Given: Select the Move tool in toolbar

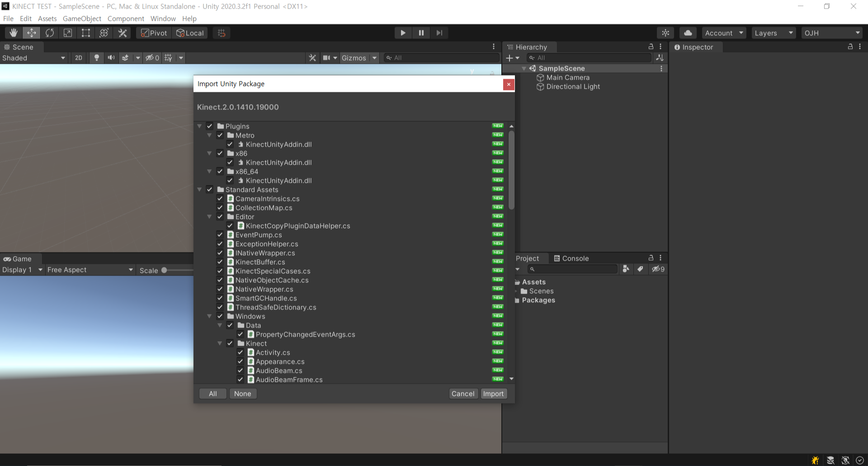Looking at the screenshot, I should click(32, 33).
